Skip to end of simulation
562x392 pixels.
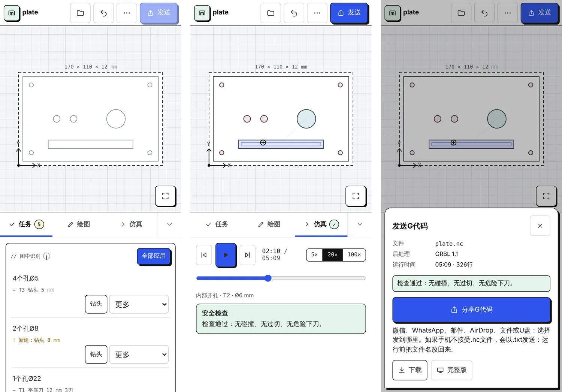[x=247, y=255]
